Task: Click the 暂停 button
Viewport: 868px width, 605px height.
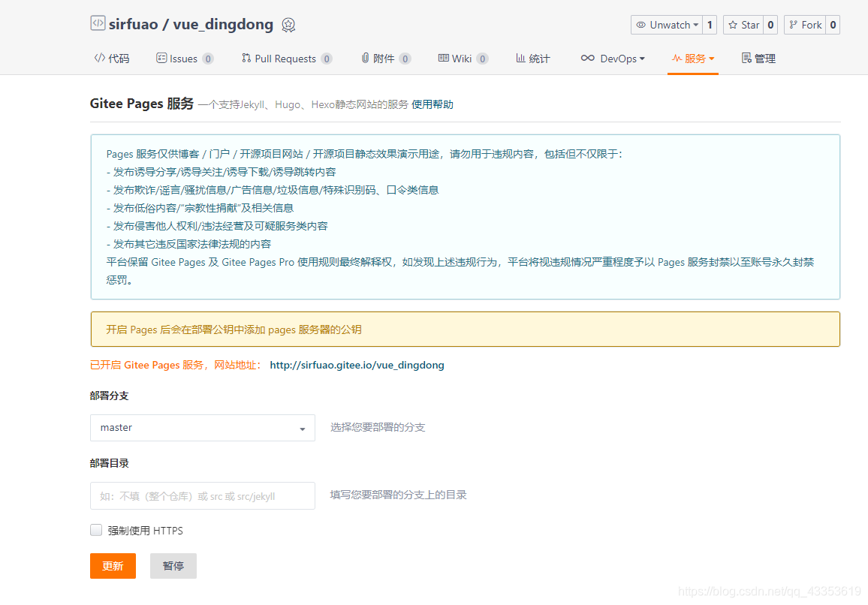Action: pyautogui.click(x=173, y=566)
